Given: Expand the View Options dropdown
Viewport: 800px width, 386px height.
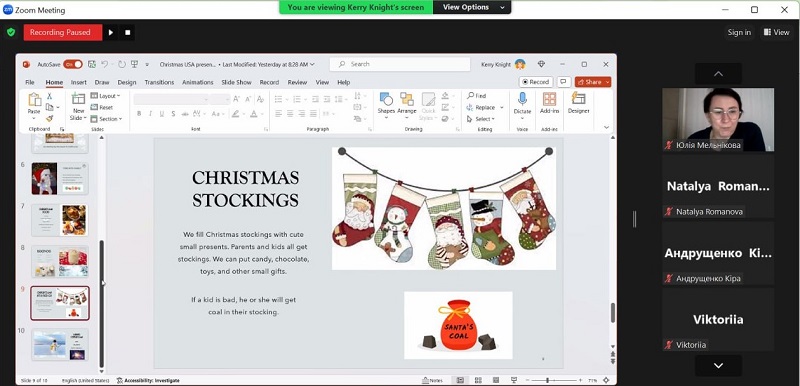Looking at the screenshot, I should pyautogui.click(x=472, y=7).
